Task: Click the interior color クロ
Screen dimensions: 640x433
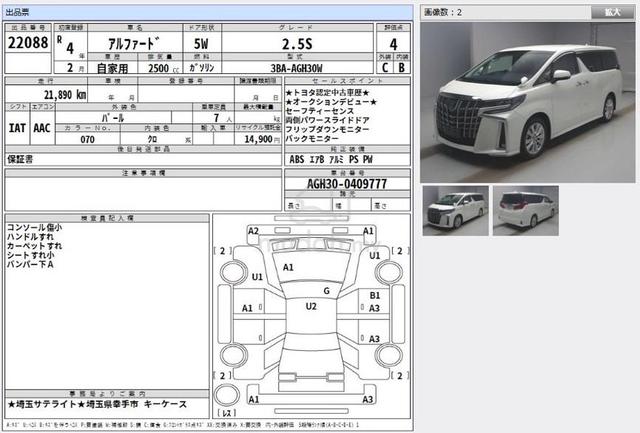Action: (x=153, y=140)
